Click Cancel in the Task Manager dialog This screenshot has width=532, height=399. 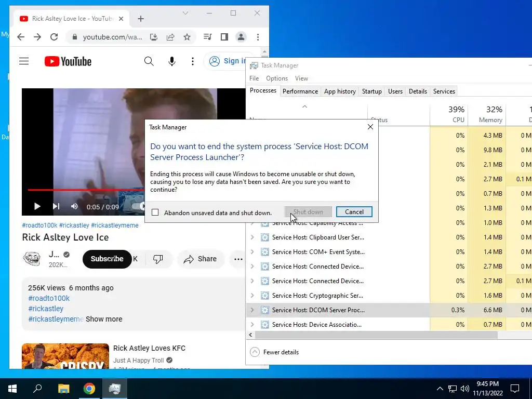point(354,212)
